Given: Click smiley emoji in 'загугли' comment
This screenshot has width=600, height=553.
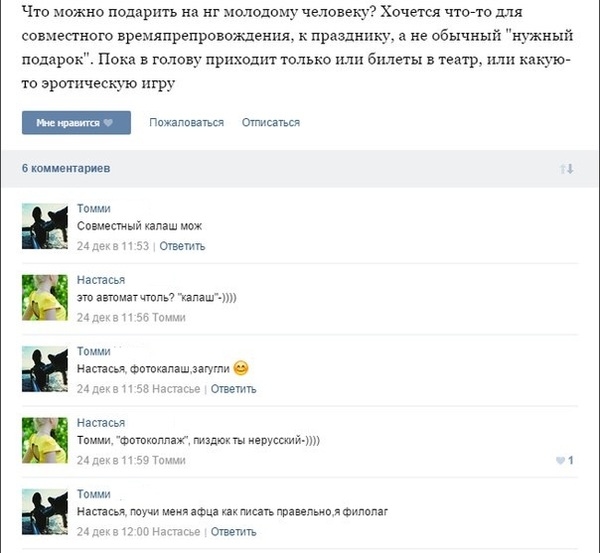Looking at the screenshot, I should [241, 369].
